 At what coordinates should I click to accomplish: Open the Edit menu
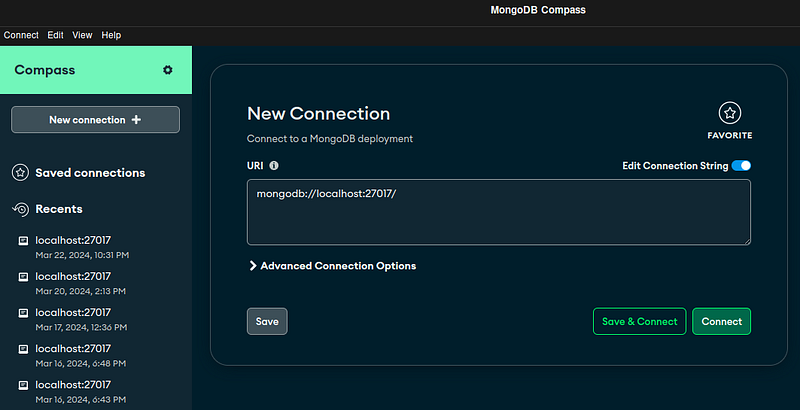(55, 35)
